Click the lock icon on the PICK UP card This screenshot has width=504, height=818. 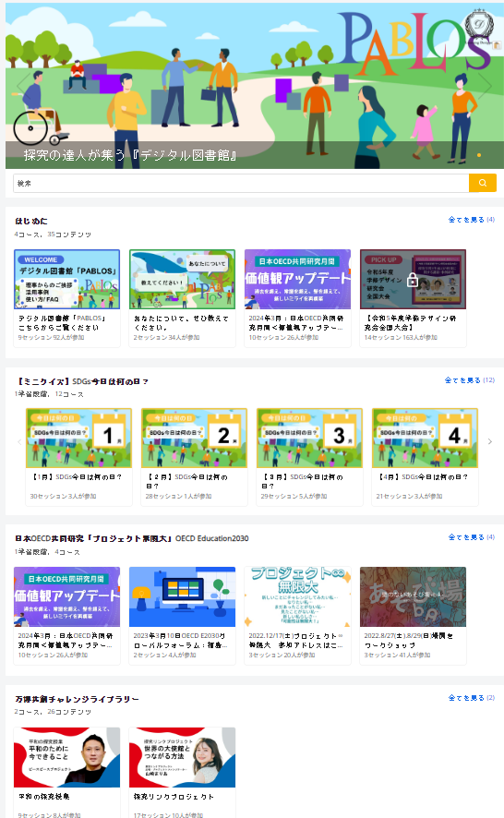[x=413, y=280]
